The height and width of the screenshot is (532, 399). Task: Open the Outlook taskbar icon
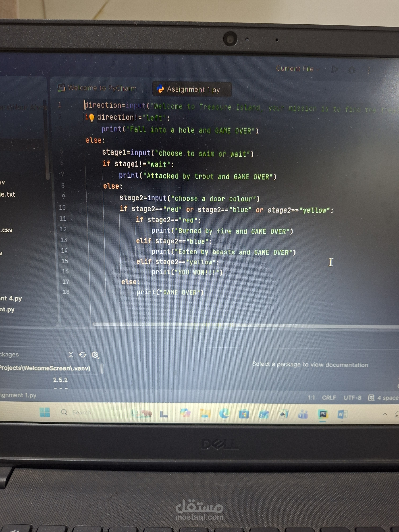264,414
